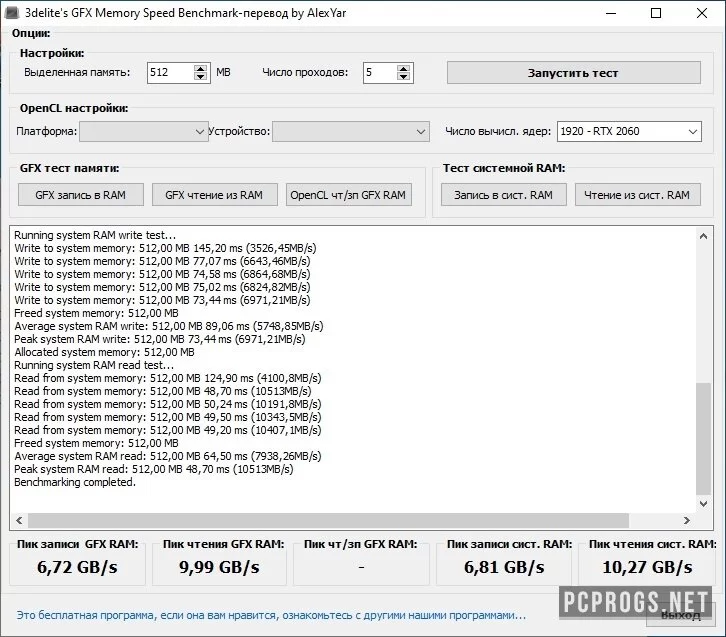This screenshot has width=726, height=637.
Task: Run GFX чтение из RAM test
Action: (x=214, y=195)
